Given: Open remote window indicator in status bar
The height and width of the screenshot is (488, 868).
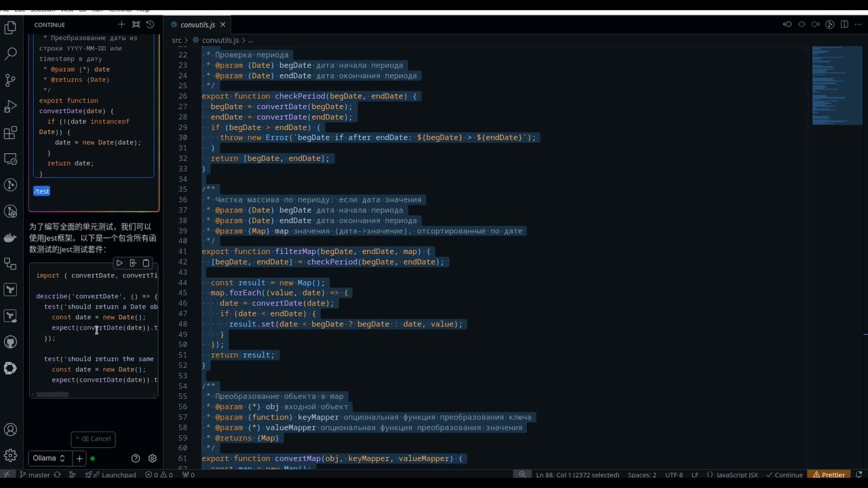Looking at the screenshot, I should (7, 475).
